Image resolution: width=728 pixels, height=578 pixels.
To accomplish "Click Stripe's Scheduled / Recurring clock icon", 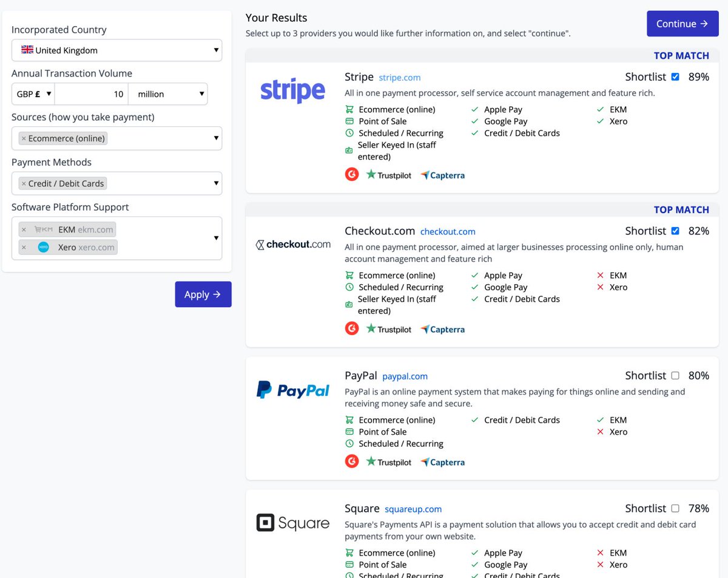I will tap(349, 133).
